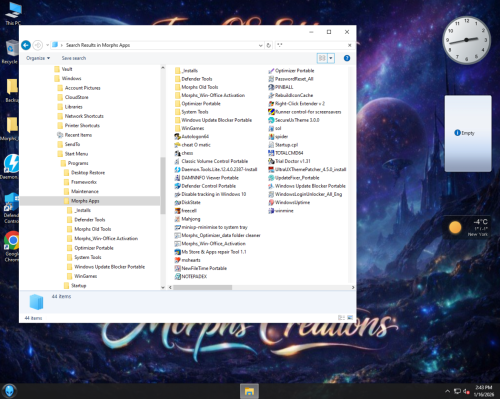
Task: Go back with the blue back arrow
Action: tap(26, 45)
